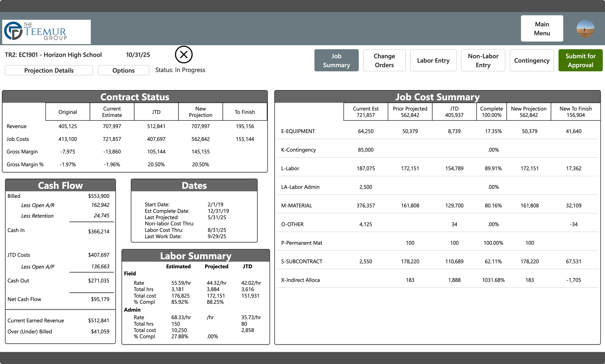Click the X-Indirect Alloca row
This screenshot has height=364, width=605.
click(x=300, y=280)
